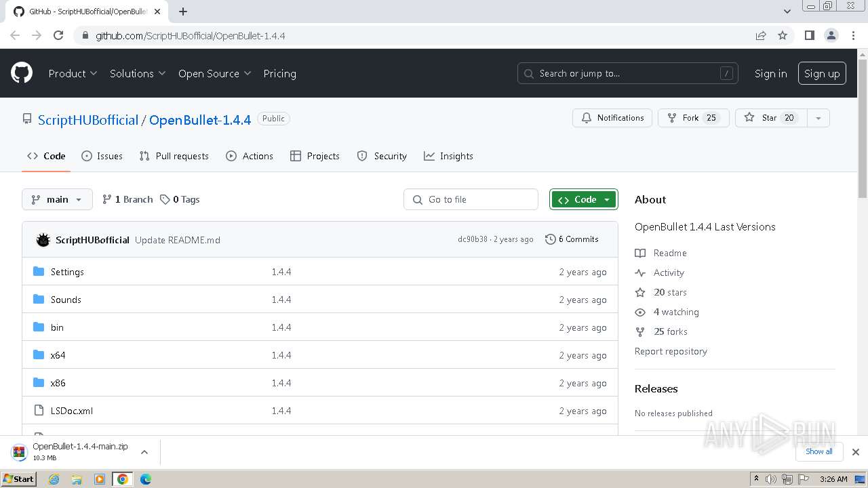
Task: View the 25 forks link
Action: [x=662, y=331]
